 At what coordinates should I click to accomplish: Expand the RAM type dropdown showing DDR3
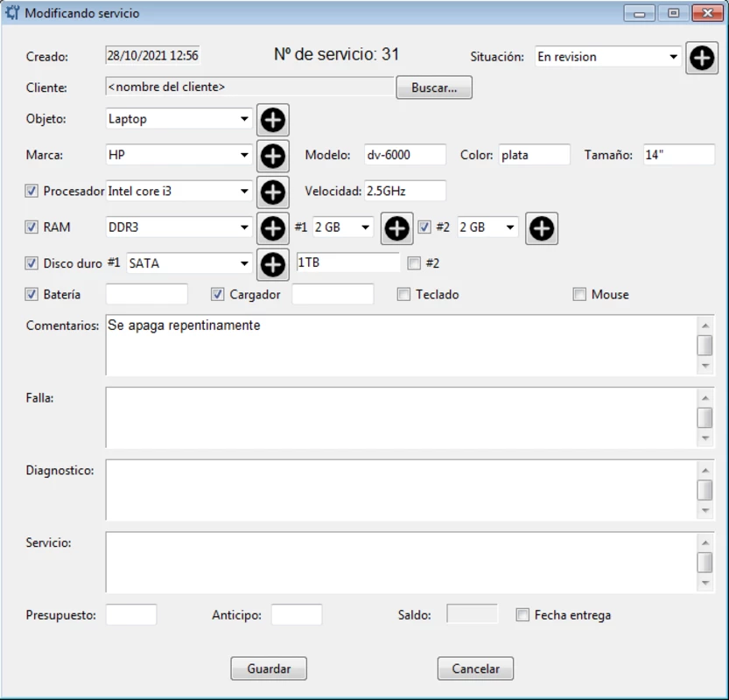[x=179, y=227]
